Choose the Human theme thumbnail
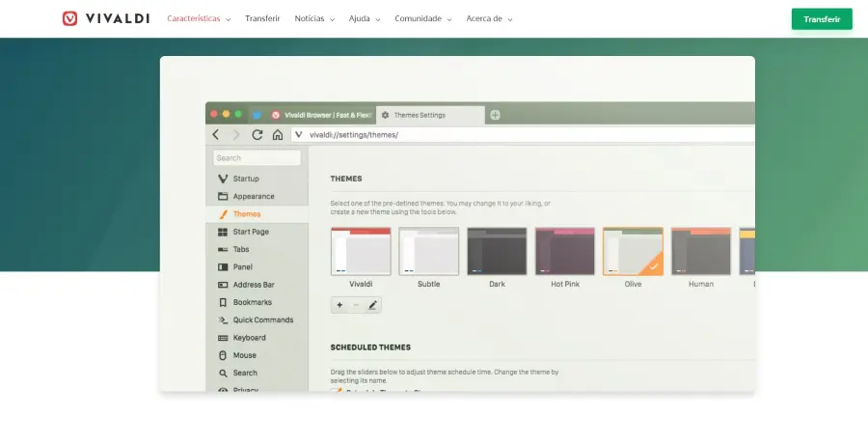868x443 pixels. point(701,251)
